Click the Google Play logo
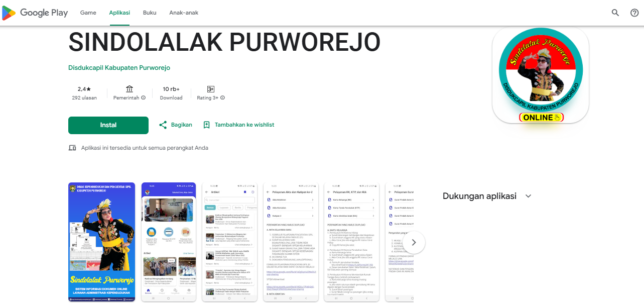Viewport: 644px width, 305px height. pyautogui.click(x=35, y=13)
